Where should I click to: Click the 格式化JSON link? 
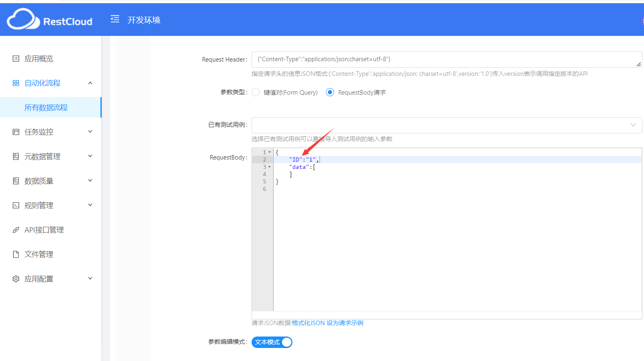(x=308, y=323)
